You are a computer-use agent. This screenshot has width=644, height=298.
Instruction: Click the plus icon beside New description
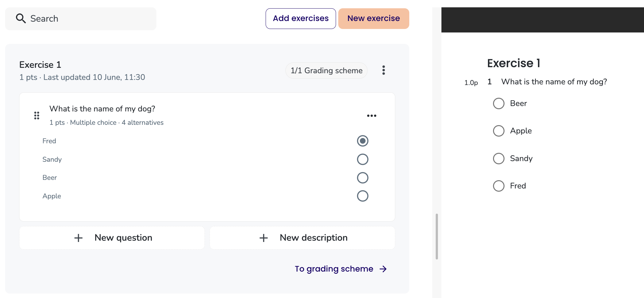[x=263, y=238]
